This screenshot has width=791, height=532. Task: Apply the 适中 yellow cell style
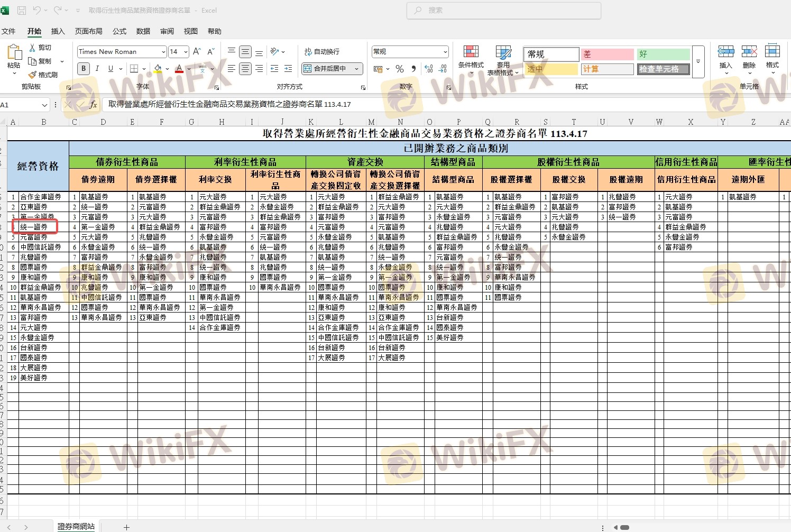click(551, 69)
